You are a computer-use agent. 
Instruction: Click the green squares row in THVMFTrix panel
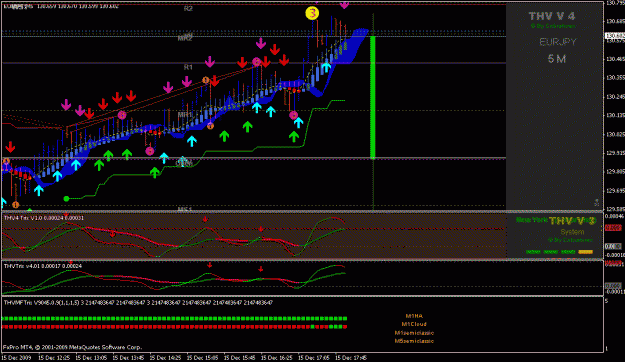click(174, 319)
